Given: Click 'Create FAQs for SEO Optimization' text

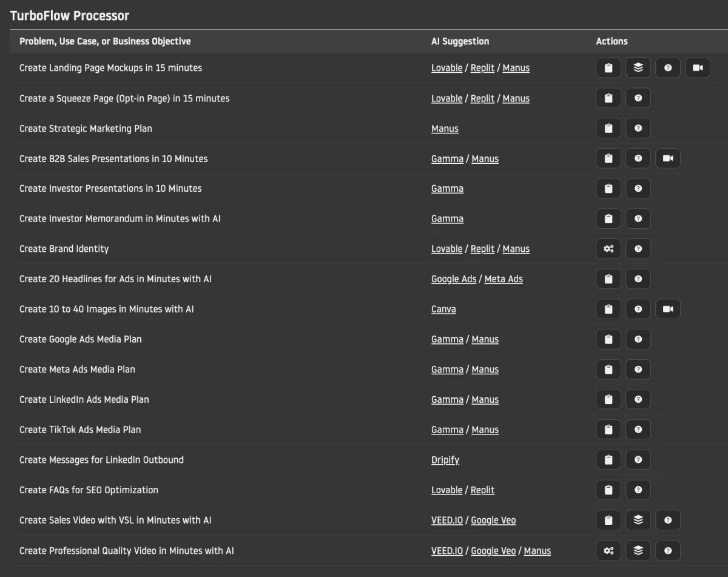Looking at the screenshot, I should point(89,490).
